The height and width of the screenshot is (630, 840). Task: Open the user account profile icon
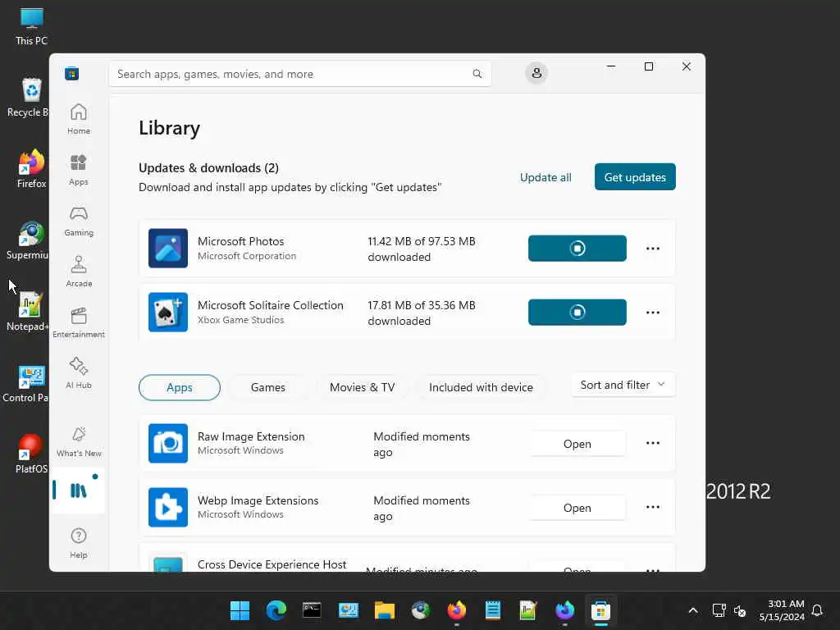click(536, 73)
